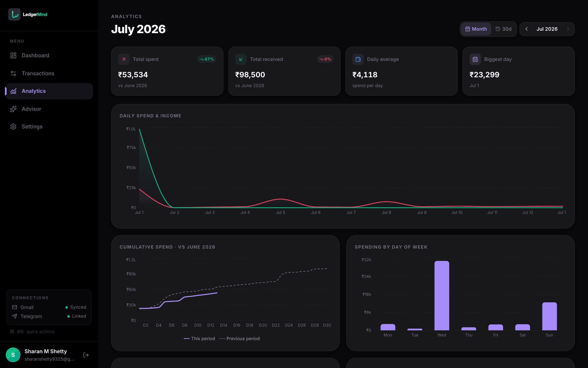The width and height of the screenshot is (588, 368).
Task: Click the Sun bar in weekday chart
Action: click(x=549, y=316)
